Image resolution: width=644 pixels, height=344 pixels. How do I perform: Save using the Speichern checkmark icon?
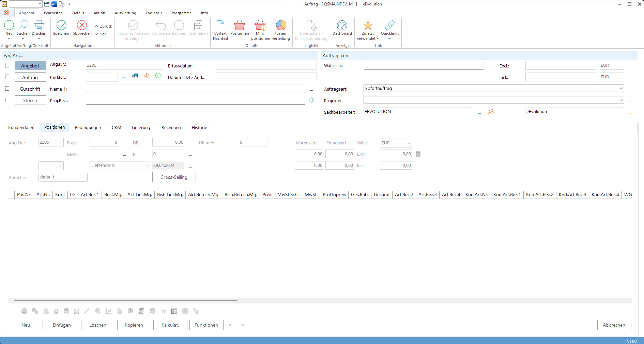pyautogui.click(x=62, y=25)
